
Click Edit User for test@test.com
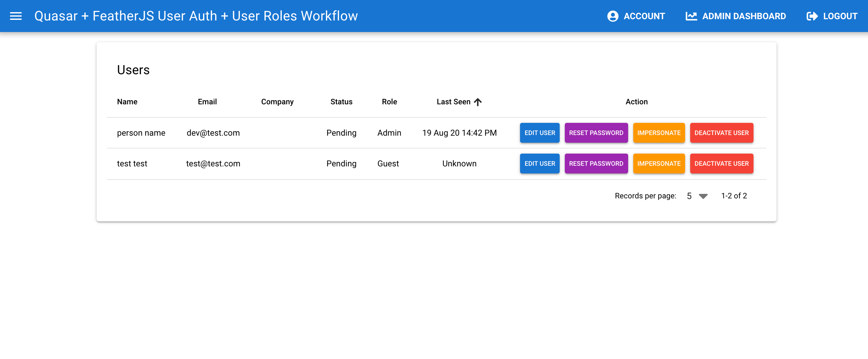pos(540,164)
